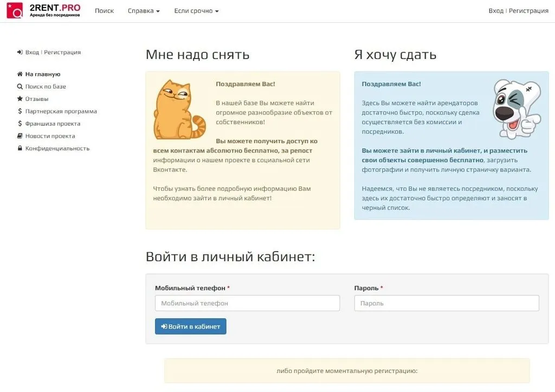The height and width of the screenshot is (392, 555).
Task: Focus the Мобильный телефон input field
Action: [x=247, y=303]
